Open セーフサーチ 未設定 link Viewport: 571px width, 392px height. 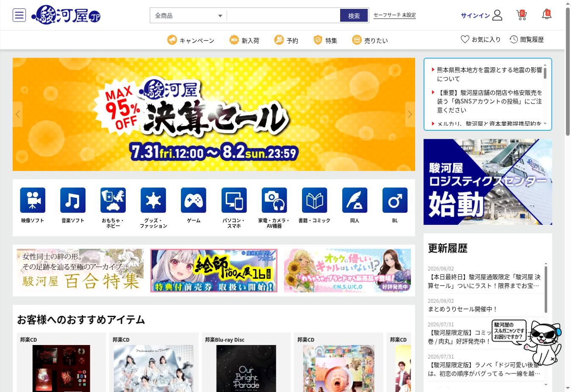tap(395, 15)
